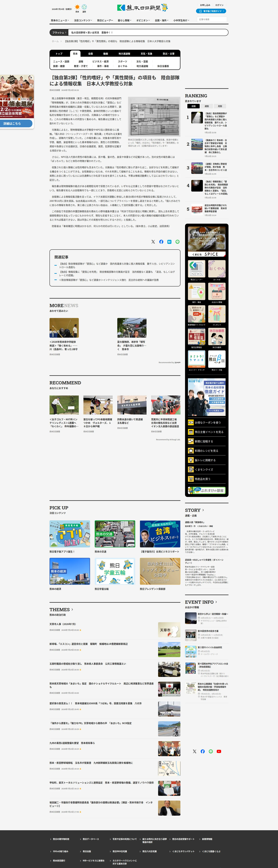Expand the 暮らし情報 menu
The height and width of the screenshot is (868, 278).
point(125,21)
